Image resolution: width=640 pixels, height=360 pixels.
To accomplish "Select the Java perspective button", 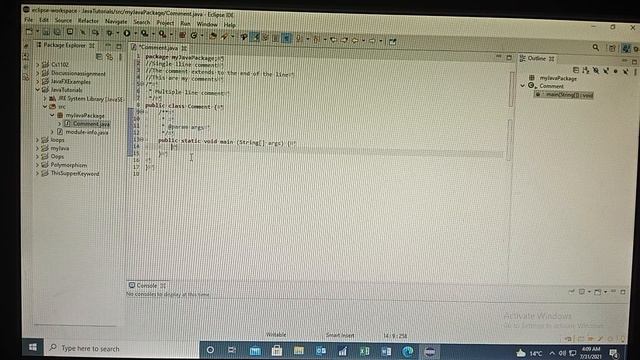I will pos(626,49).
